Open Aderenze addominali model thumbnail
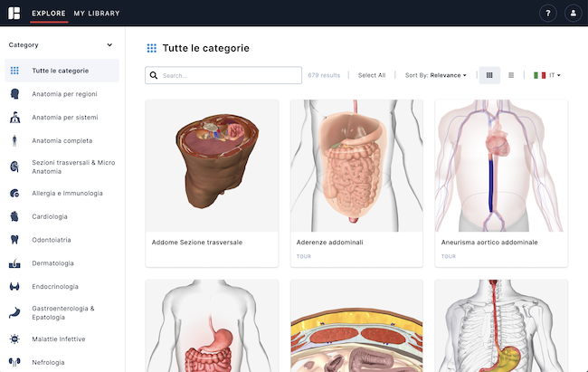The width and height of the screenshot is (588, 372). [x=356, y=166]
